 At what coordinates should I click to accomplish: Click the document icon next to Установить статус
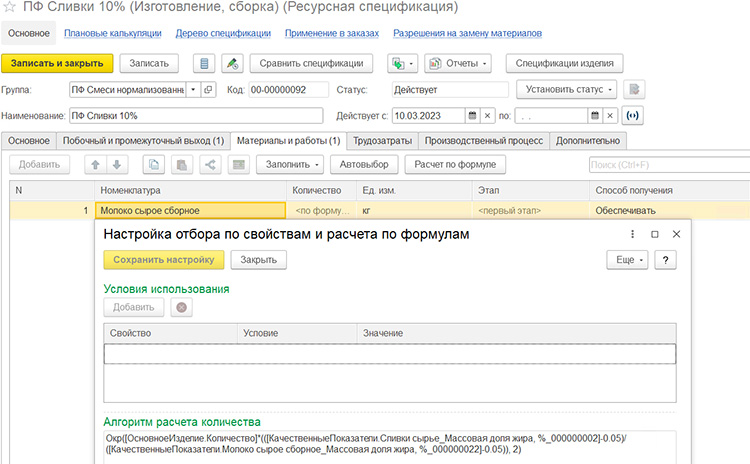coord(634,89)
